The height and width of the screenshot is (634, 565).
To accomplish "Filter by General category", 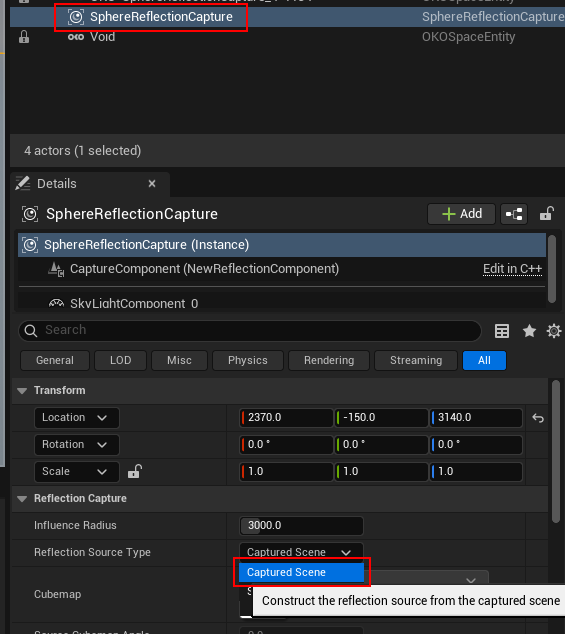I will 55,360.
